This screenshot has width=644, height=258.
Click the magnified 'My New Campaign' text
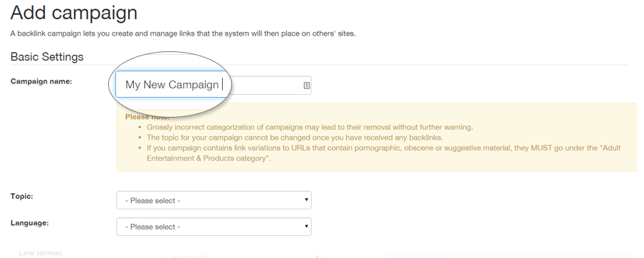click(171, 85)
